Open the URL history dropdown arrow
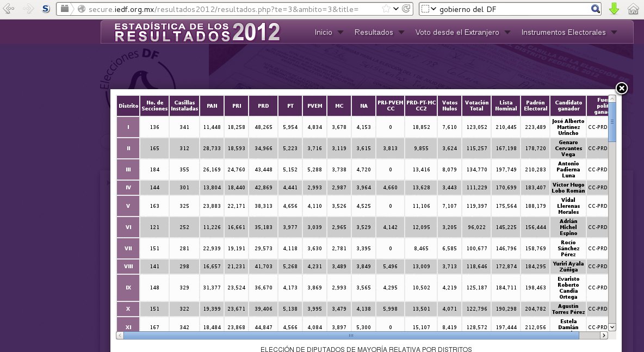 coord(396,9)
